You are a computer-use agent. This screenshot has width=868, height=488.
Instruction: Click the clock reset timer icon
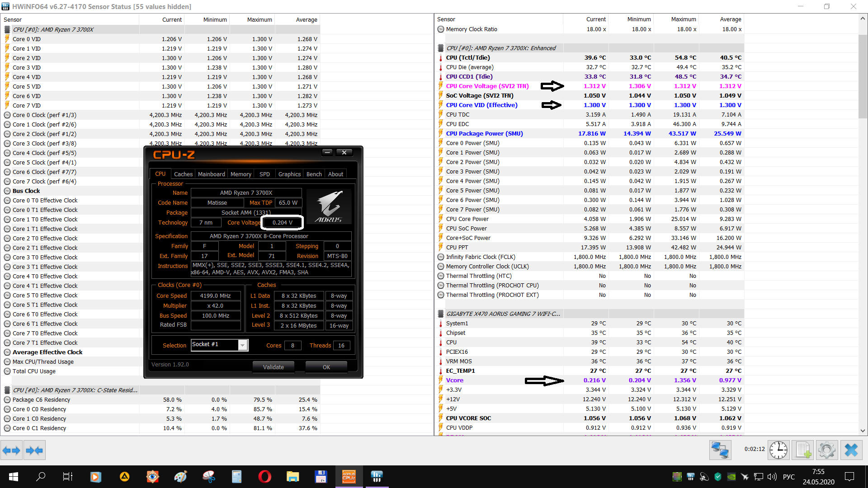pos(778,450)
